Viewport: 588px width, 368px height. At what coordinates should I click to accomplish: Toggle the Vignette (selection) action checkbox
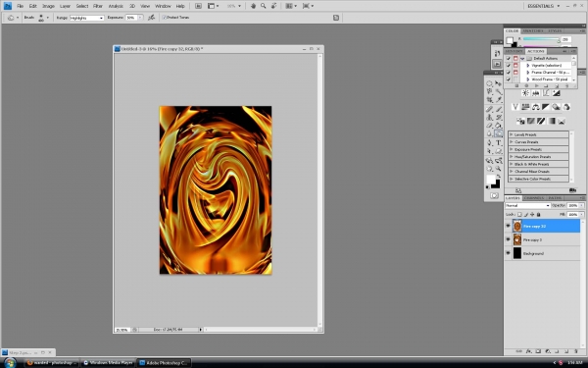[508, 66]
